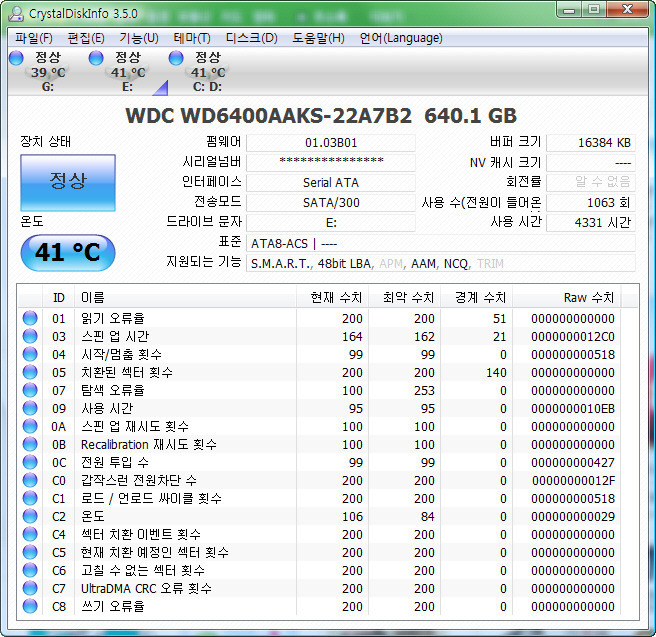Click the CrystalDiskInfo title bar app icon
This screenshot has width=656, height=637.
coord(16,14)
